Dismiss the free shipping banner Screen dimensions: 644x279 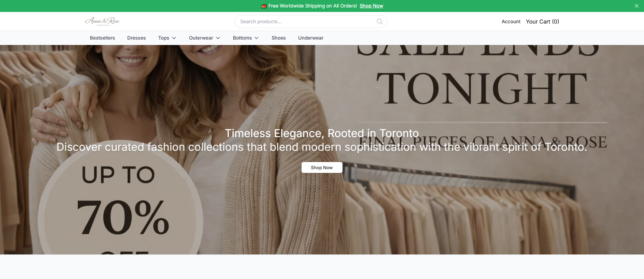tap(636, 6)
